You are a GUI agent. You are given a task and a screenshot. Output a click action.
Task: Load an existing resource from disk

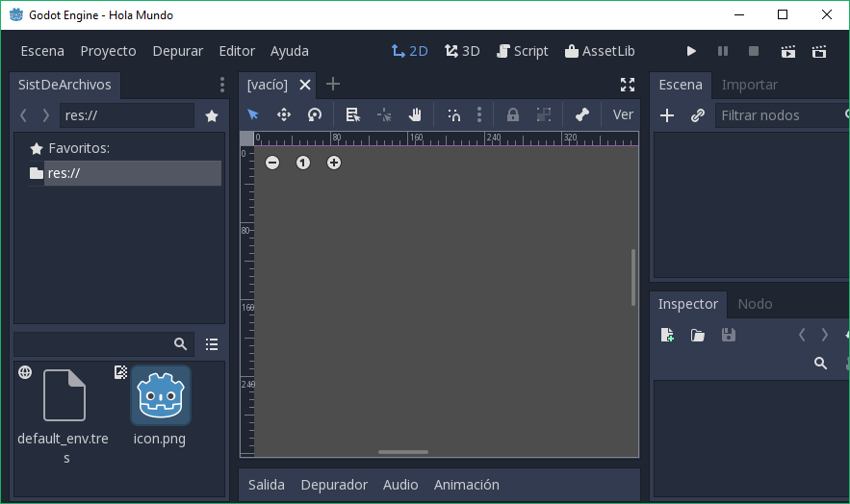(x=698, y=335)
